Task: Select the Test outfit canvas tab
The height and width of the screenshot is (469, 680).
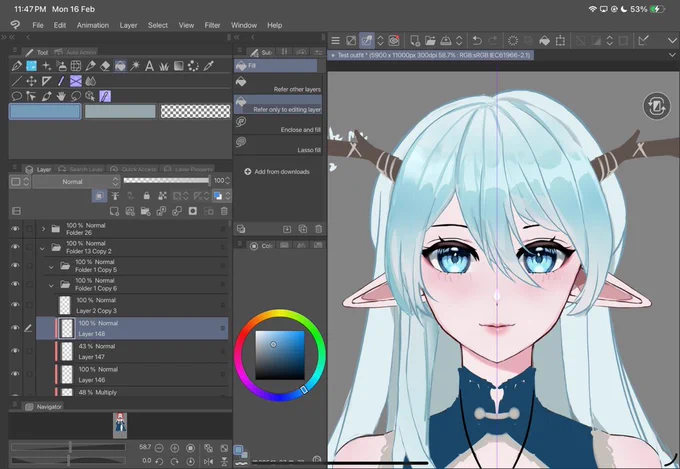Action: [431, 55]
